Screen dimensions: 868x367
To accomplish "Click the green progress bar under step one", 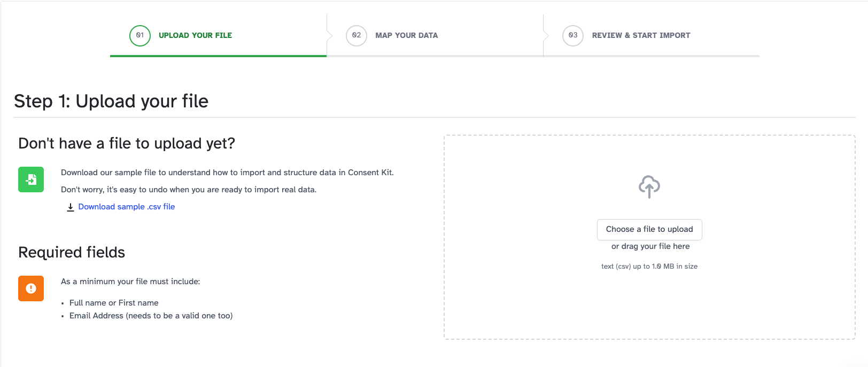I will (218, 56).
